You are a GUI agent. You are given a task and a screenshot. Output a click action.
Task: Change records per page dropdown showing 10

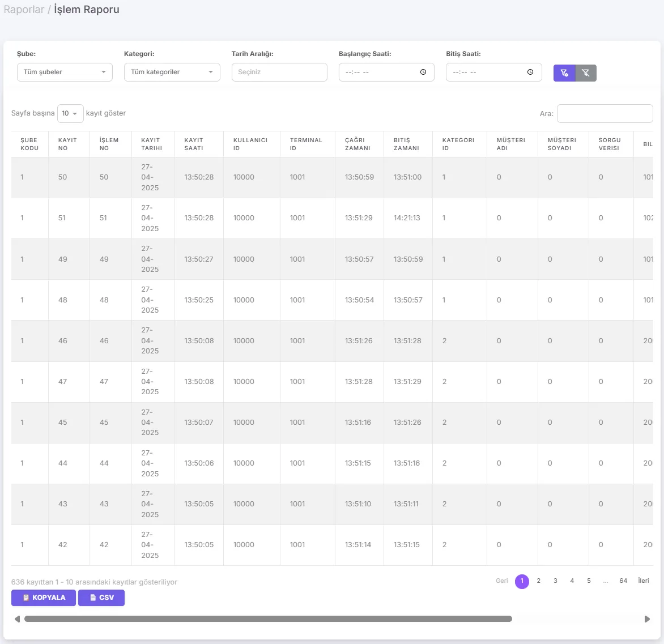click(70, 113)
